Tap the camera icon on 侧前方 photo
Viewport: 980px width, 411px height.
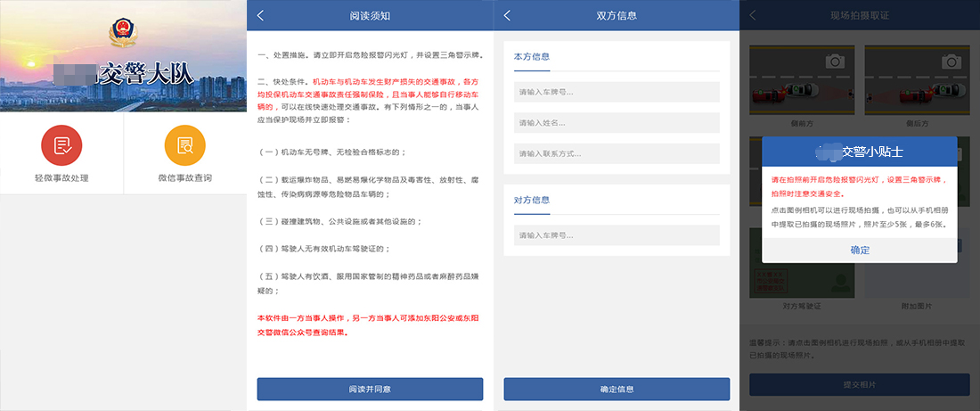[x=834, y=62]
